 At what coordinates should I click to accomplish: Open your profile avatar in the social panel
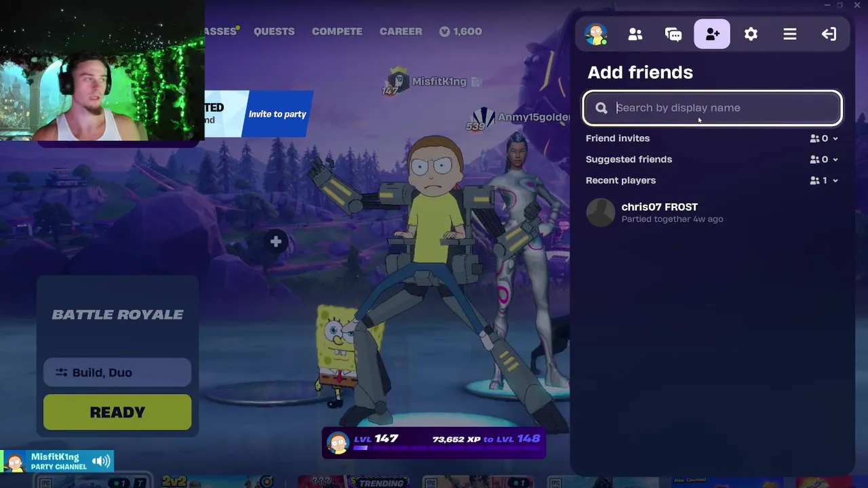point(596,34)
